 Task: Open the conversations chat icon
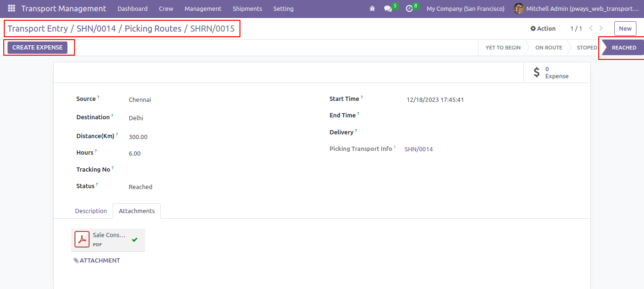[x=388, y=8]
